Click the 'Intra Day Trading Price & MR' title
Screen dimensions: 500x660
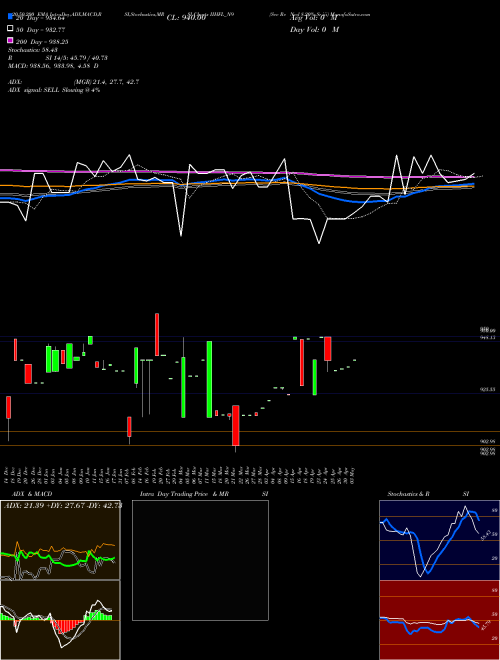click(x=184, y=494)
